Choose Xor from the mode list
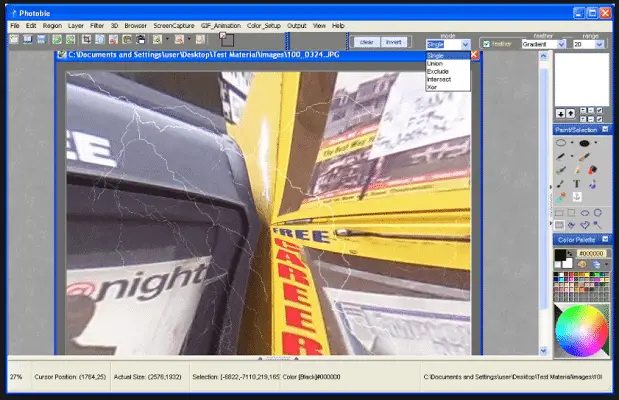 click(x=448, y=87)
